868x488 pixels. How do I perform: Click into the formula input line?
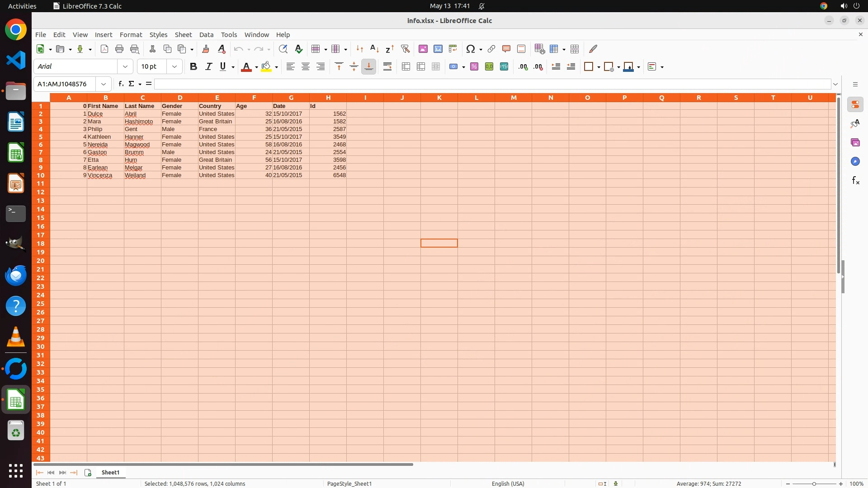tap(492, 84)
